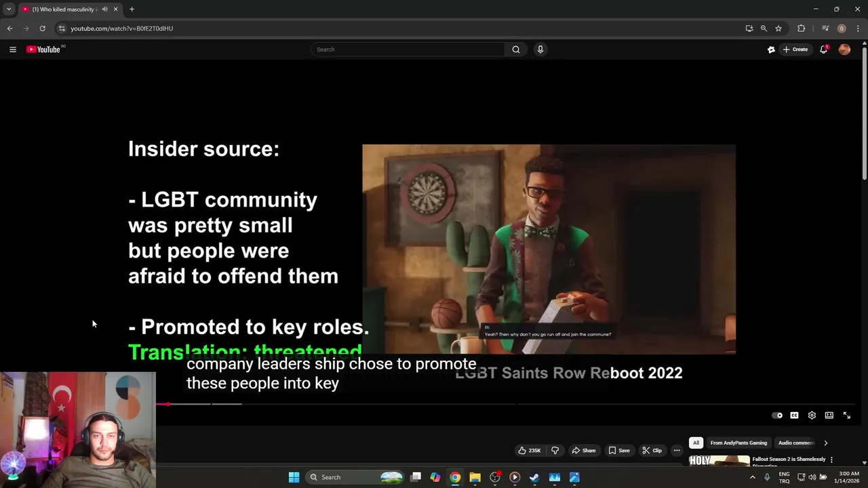Open video settings gear
868x488 pixels.
(812, 415)
